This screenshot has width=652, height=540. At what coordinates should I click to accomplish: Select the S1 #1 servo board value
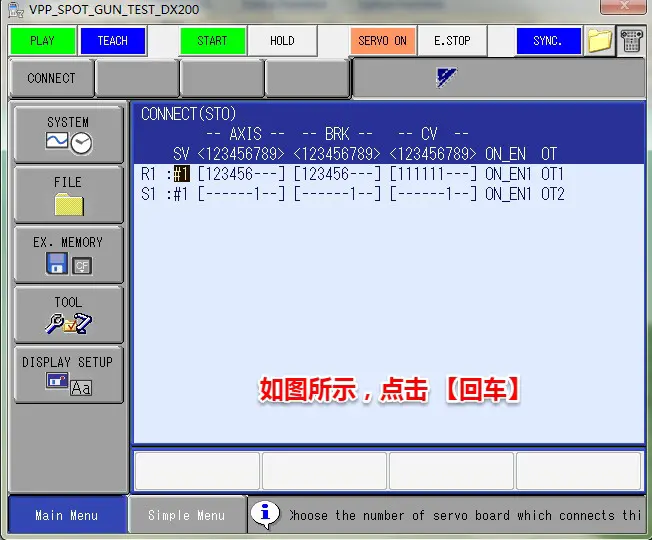(181, 194)
